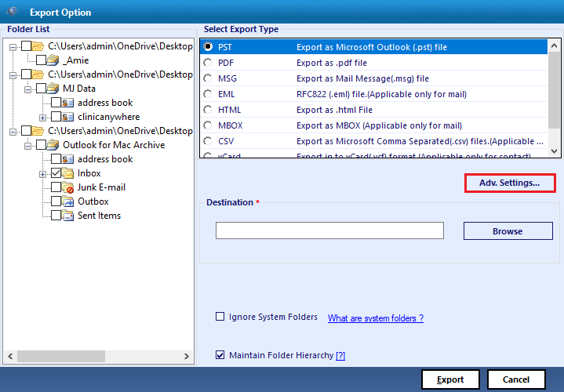This screenshot has width=564, height=392.
Task: Click address book icon under MJ Data
Action: click(67, 103)
